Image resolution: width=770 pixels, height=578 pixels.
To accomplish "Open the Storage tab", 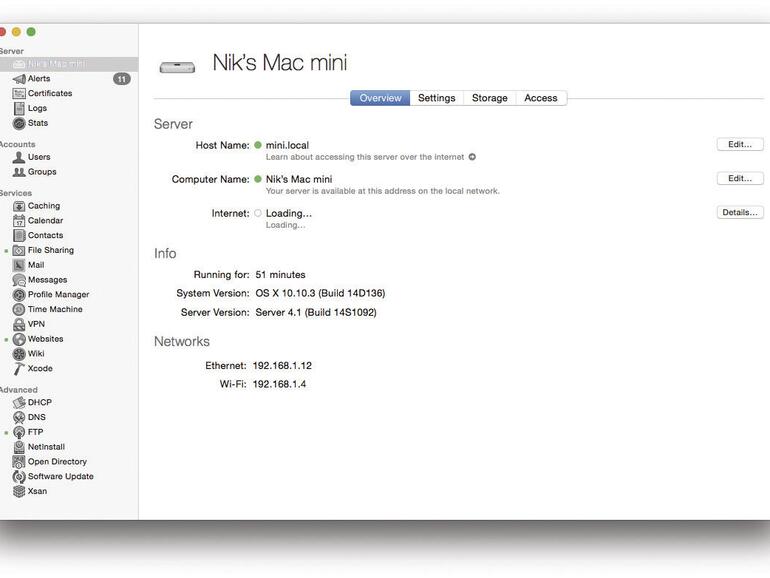I will 490,98.
